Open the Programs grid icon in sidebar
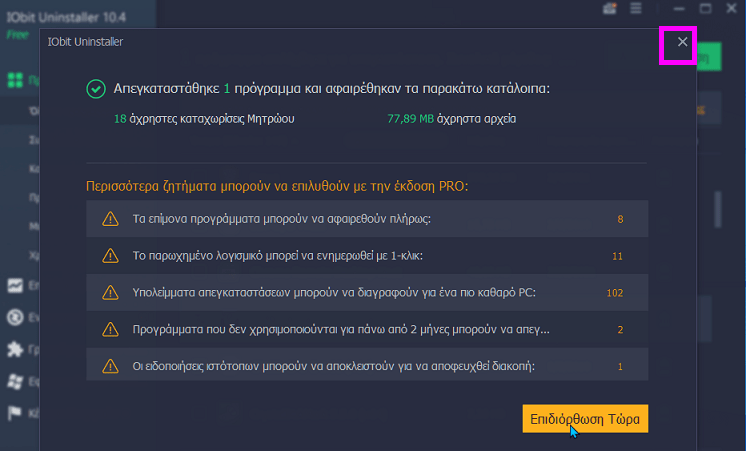The height and width of the screenshot is (451, 746). [x=15, y=80]
